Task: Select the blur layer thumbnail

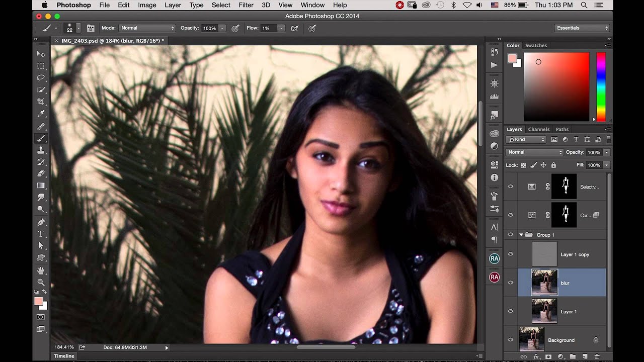Action: 545,283
